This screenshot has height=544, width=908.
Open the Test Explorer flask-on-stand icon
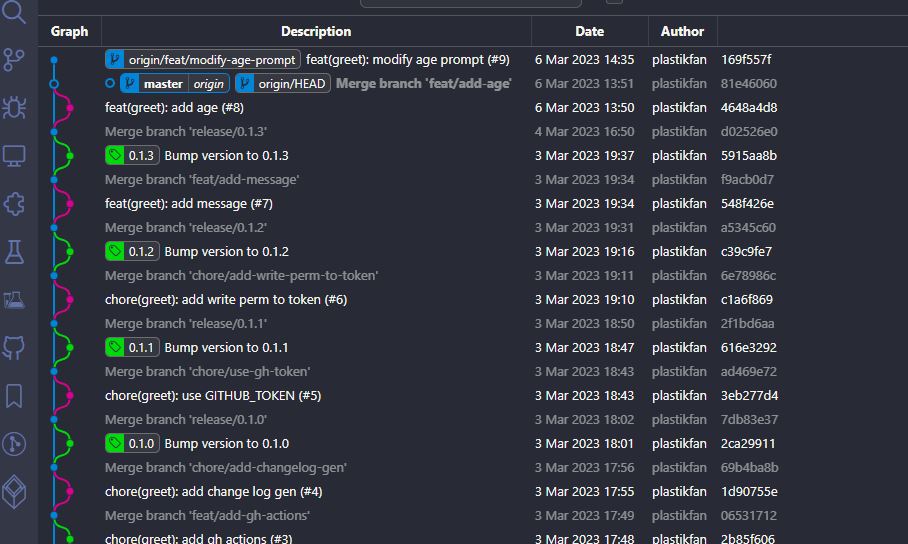[x=14, y=300]
